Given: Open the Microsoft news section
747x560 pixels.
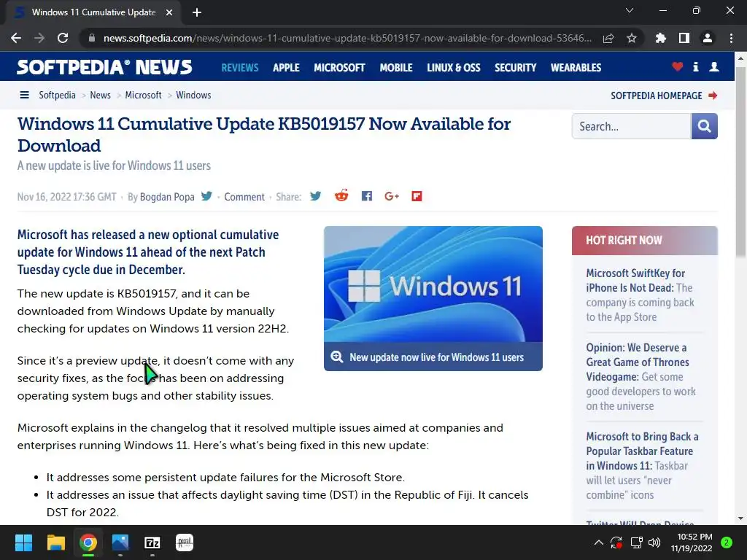Looking at the screenshot, I should point(339,68).
